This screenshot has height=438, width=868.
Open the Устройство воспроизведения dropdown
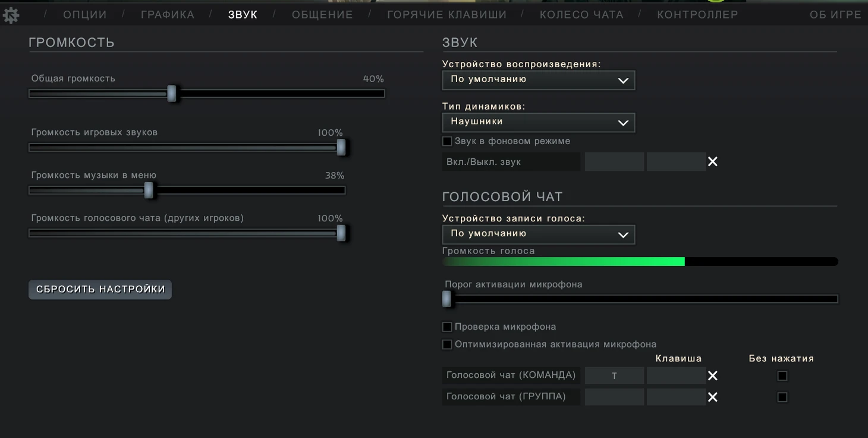coord(538,80)
